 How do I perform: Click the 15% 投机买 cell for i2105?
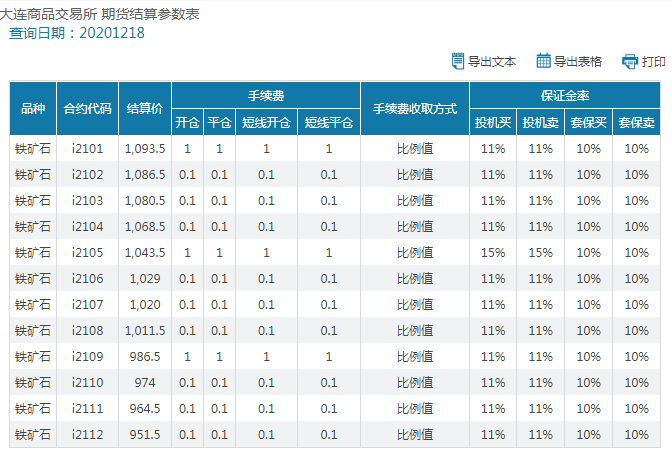click(x=493, y=252)
